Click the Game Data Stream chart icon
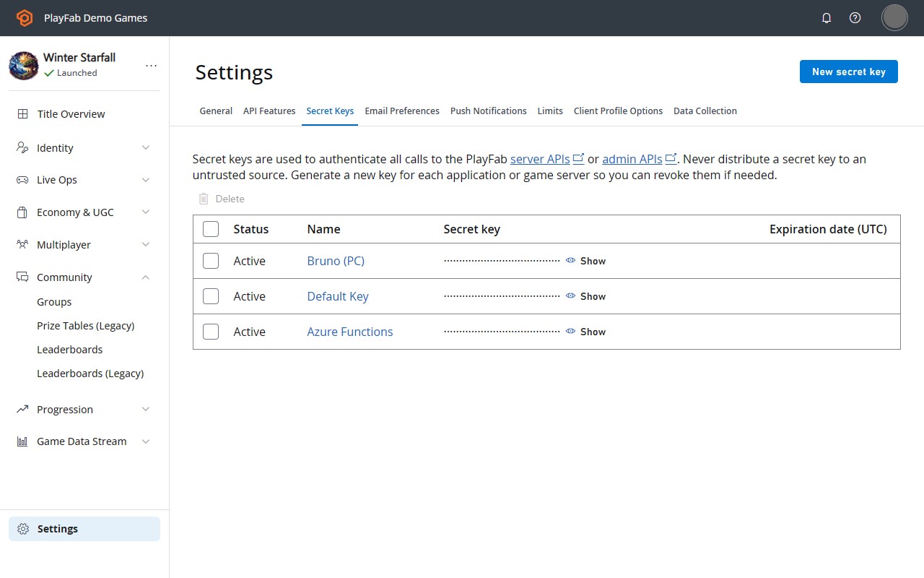Viewport: 924px width, 578px height. click(23, 441)
